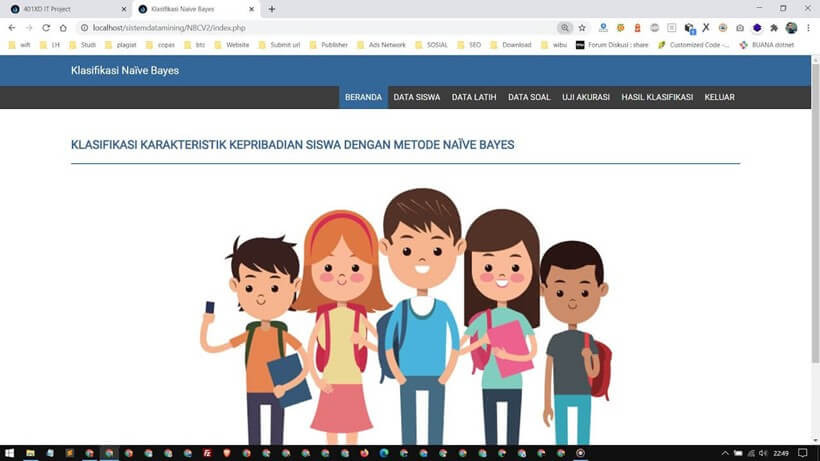Expand the Ads Network bookmark folder
Screen dimensions: 820x461
381,45
